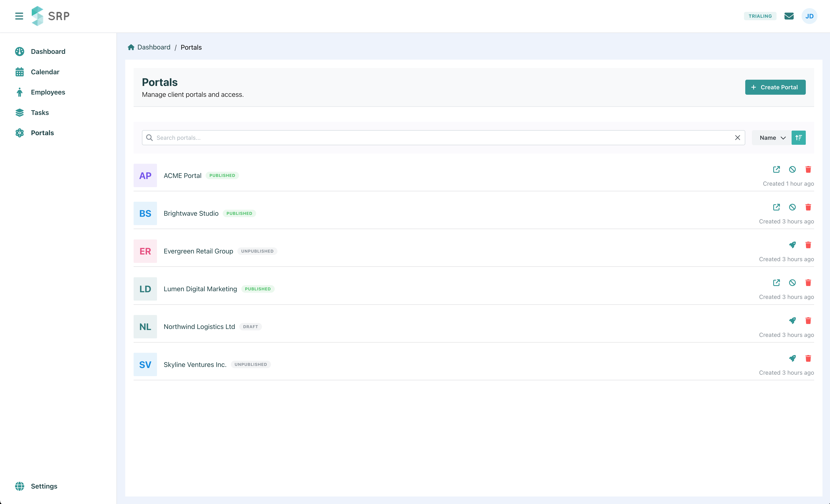Clear the portal search field
830x504 pixels.
pyautogui.click(x=737, y=138)
